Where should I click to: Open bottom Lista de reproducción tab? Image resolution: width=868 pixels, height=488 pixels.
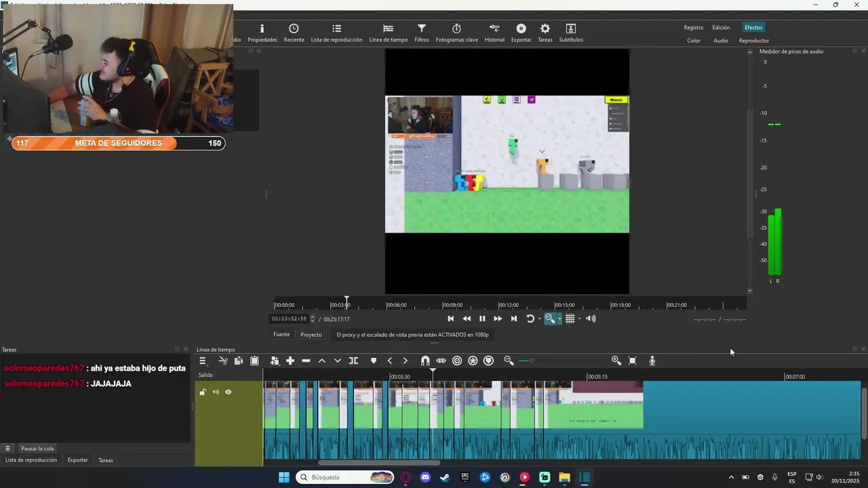31,460
